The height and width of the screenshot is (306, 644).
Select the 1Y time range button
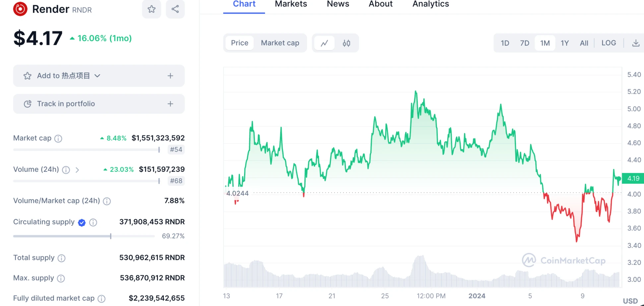click(x=564, y=43)
